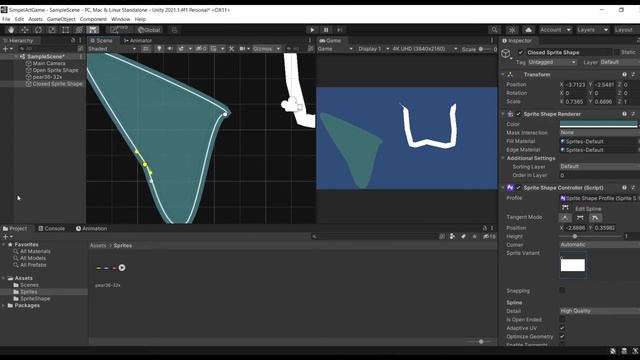This screenshot has height=360, width=640.
Task: Click the Play button
Action: point(312,30)
